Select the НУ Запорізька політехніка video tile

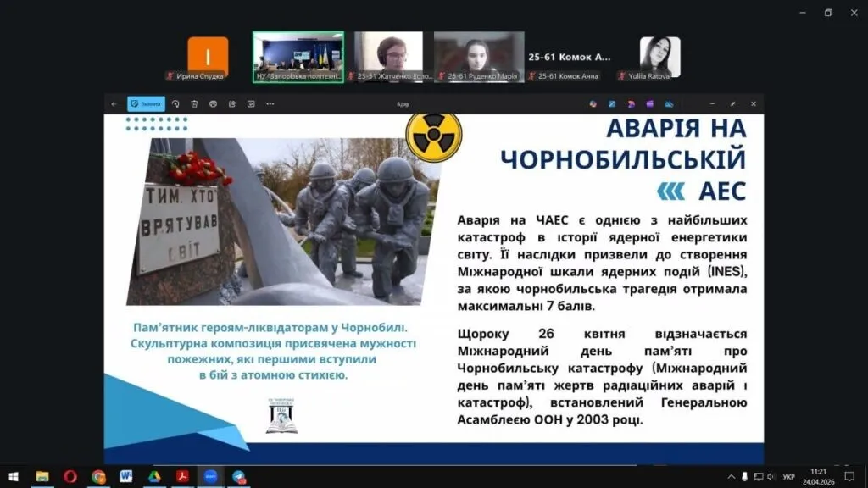pyautogui.click(x=298, y=58)
